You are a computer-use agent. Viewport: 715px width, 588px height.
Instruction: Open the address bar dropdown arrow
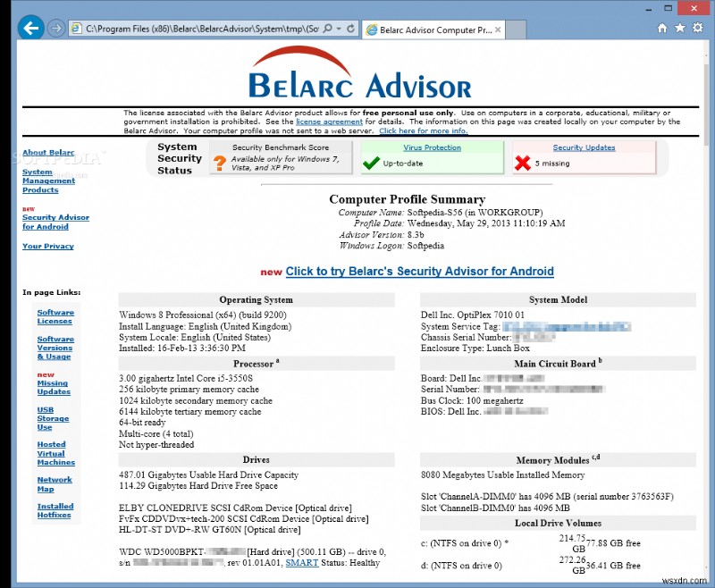click(x=339, y=29)
